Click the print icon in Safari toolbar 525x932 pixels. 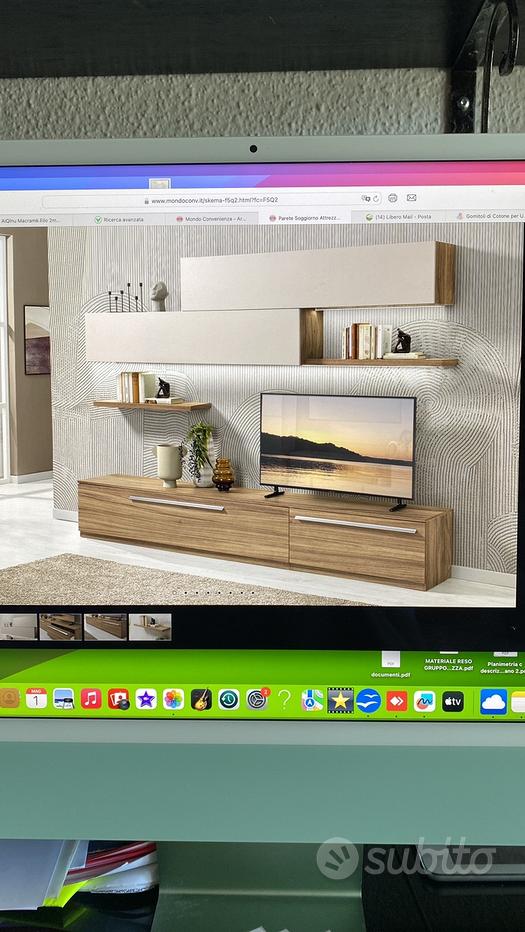point(392,198)
